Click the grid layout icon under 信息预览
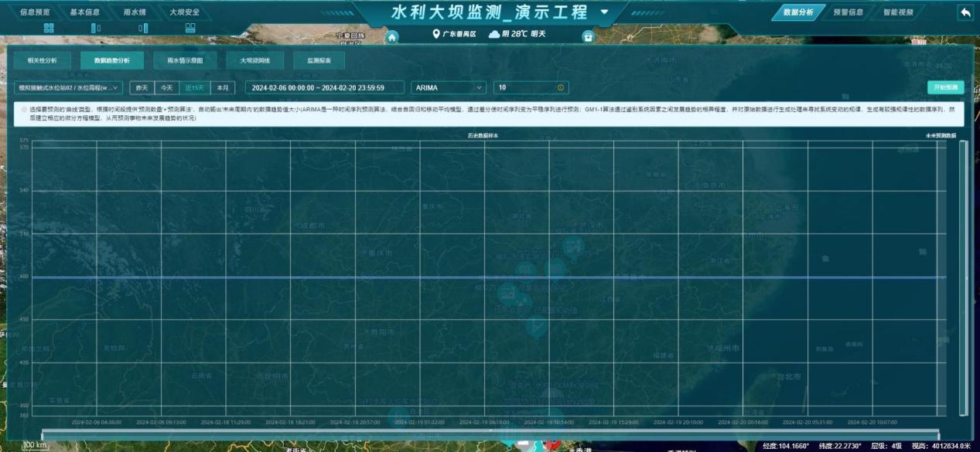This screenshot has height=452, width=980. (x=49, y=28)
